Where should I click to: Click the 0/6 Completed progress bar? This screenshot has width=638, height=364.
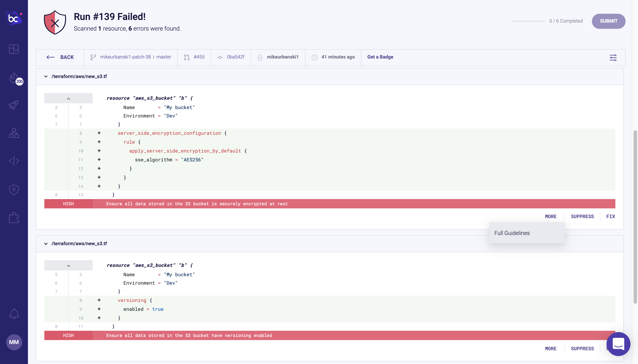click(x=528, y=21)
